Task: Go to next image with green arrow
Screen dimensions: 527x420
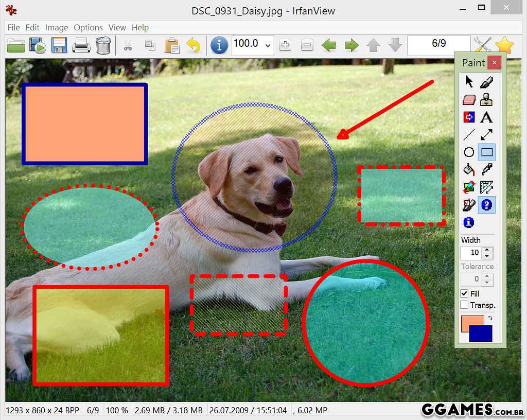Action: click(352, 45)
